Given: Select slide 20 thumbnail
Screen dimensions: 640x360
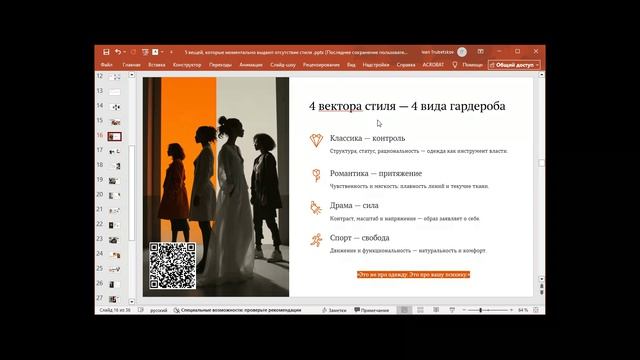Looking at the screenshot, I should coord(114,196).
